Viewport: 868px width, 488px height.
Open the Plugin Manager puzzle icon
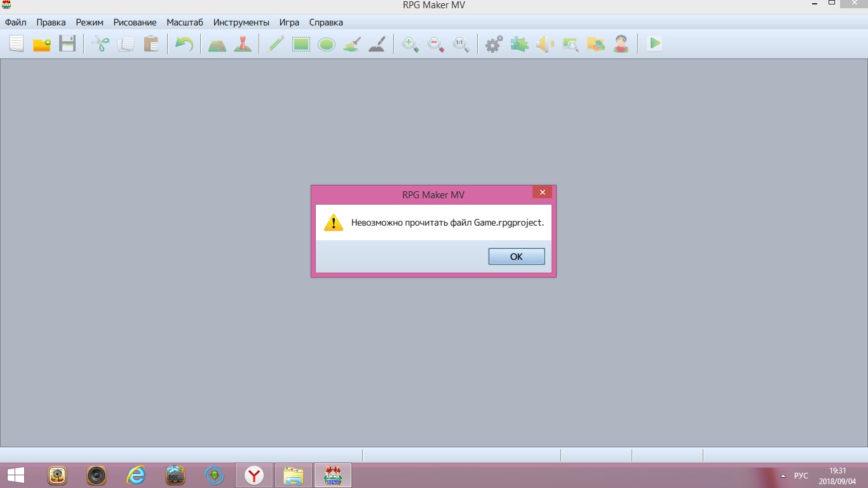point(519,44)
